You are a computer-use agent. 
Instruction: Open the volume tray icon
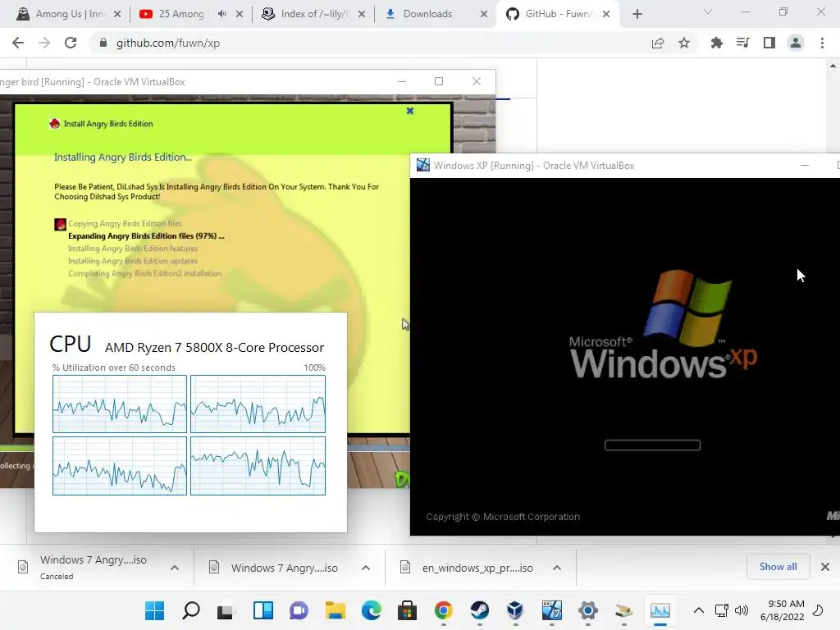[x=742, y=610]
